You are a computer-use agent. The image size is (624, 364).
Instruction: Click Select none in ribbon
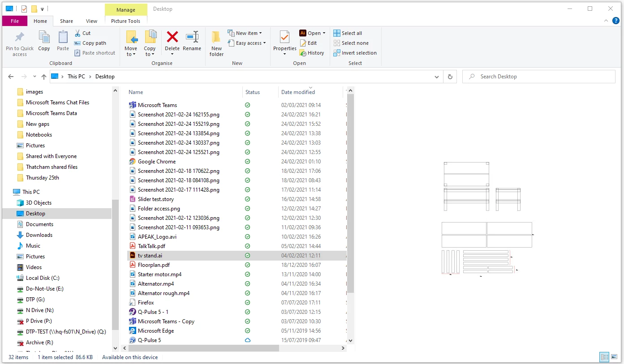351,43
